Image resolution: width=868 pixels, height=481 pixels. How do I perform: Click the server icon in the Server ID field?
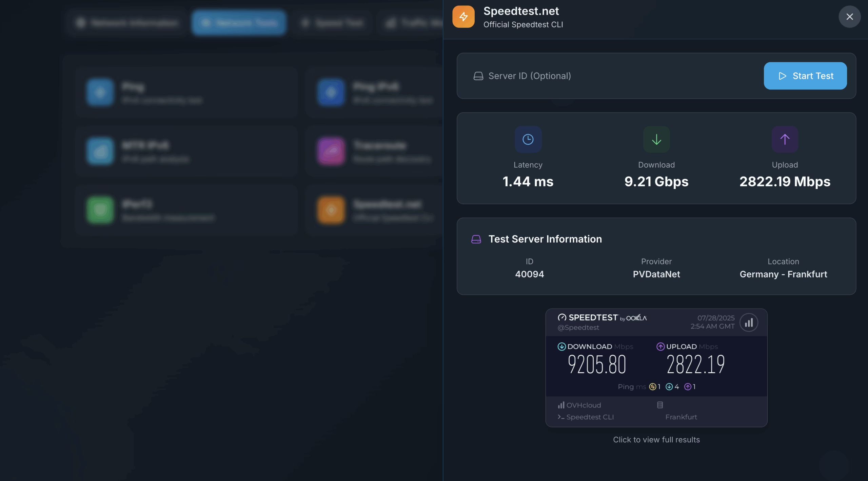click(478, 76)
